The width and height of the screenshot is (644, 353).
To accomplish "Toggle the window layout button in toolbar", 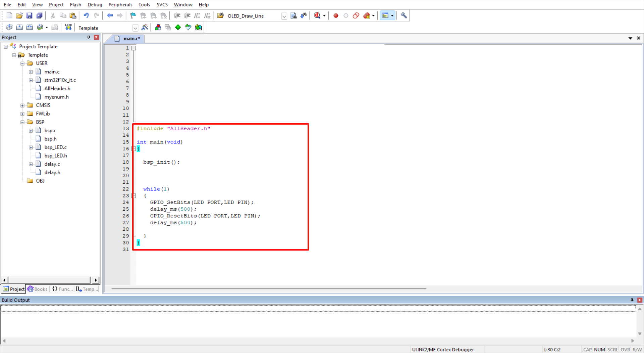I will click(385, 15).
